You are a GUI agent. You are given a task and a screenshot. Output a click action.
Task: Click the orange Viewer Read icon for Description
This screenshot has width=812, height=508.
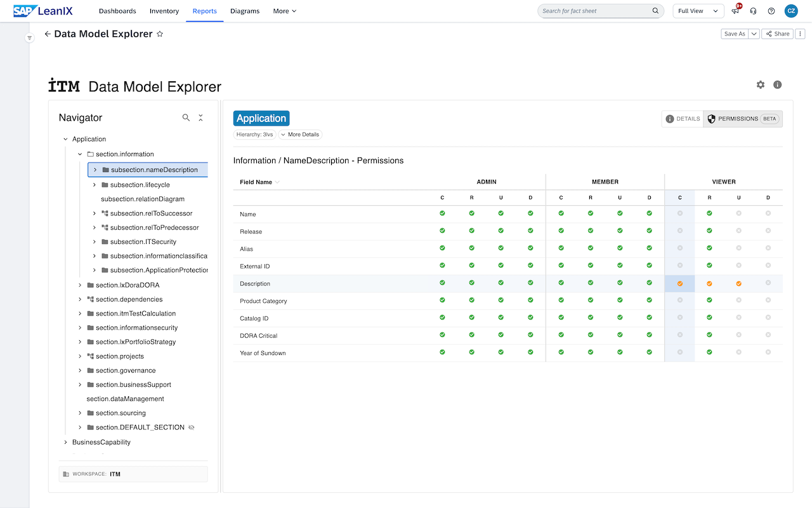709,283
